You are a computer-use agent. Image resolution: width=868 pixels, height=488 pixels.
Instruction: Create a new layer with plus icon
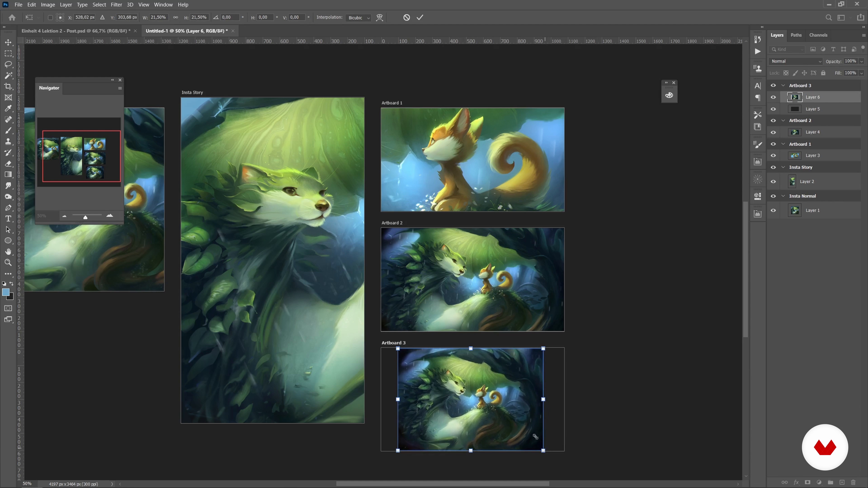pos(842,482)
